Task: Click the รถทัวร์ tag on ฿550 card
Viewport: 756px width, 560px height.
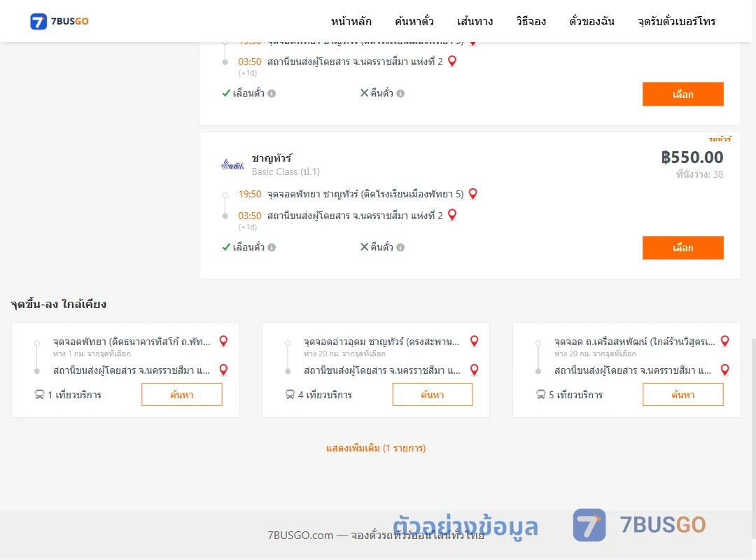Action: [720, 139]
